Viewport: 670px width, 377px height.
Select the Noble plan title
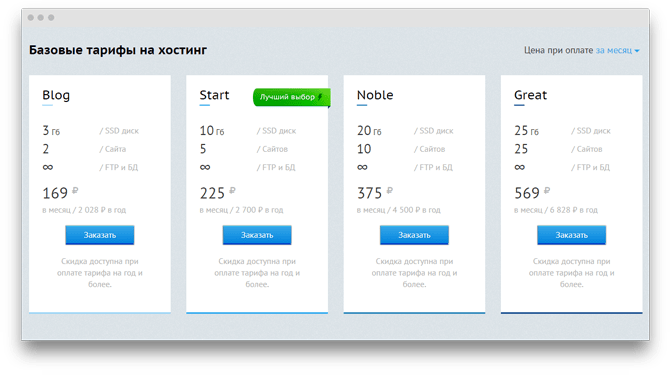(375, 95)
